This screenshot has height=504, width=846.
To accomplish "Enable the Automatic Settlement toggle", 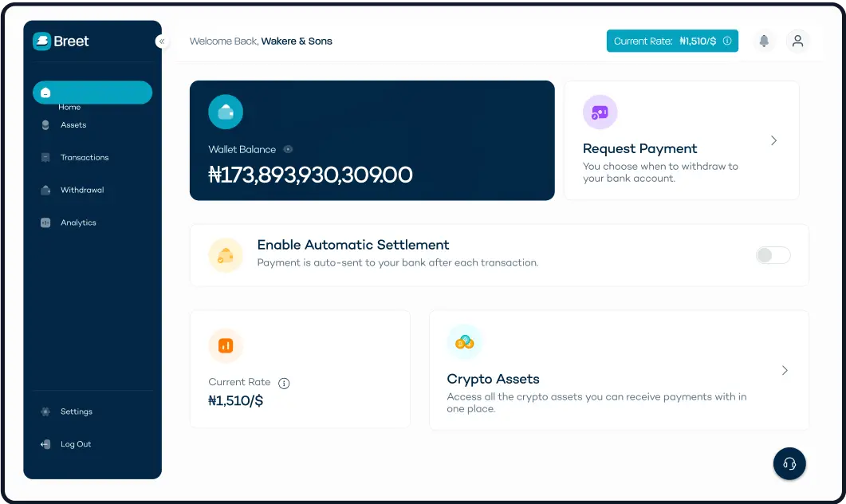I will pyautogui.click(x=773, y=255).
